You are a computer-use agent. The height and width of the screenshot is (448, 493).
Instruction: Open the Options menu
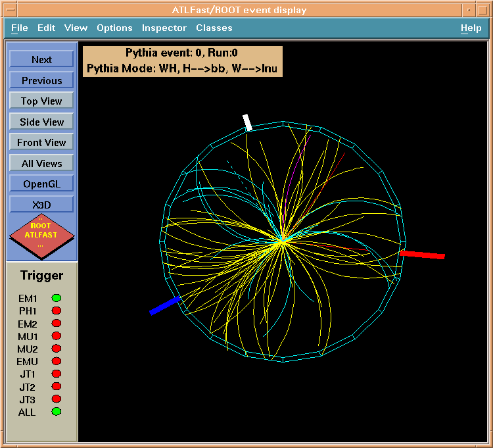point(114,28)
